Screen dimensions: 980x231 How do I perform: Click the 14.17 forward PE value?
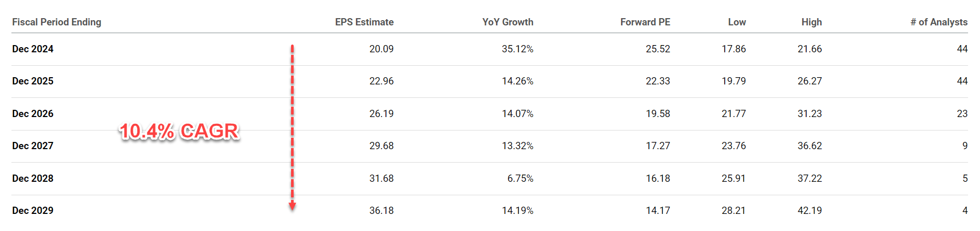658,211
